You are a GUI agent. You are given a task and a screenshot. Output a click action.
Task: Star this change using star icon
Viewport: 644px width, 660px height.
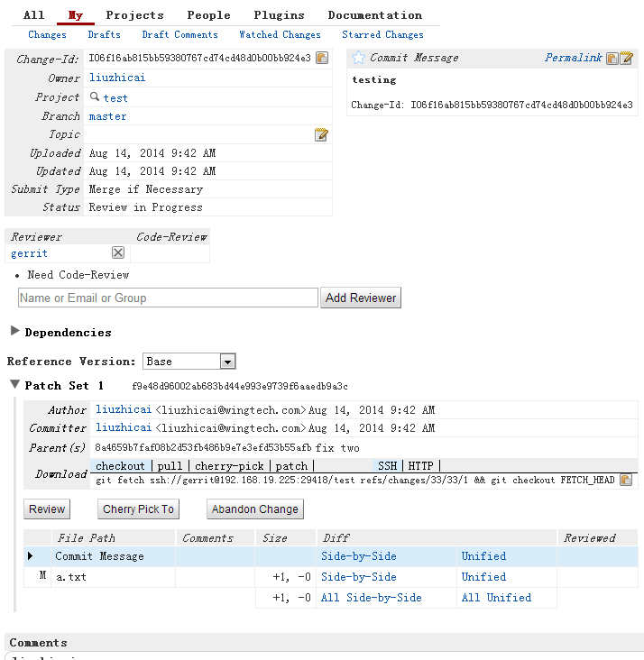point(359,58)
